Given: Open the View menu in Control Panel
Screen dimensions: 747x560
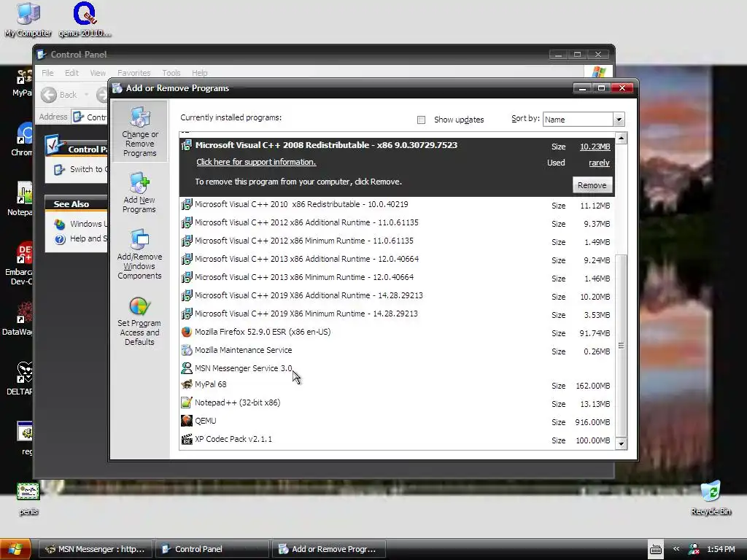Looking at the screenshot, I should click(98, 73).
